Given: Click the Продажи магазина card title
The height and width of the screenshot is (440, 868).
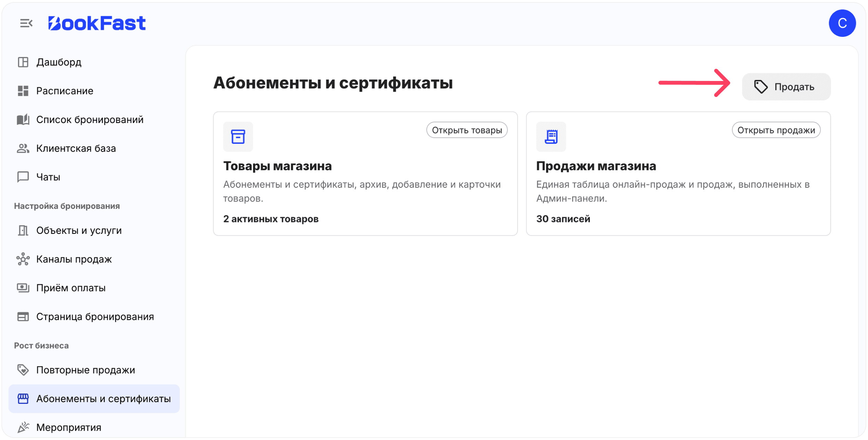Looking at the screenshot, I should (x=596, y=166).
